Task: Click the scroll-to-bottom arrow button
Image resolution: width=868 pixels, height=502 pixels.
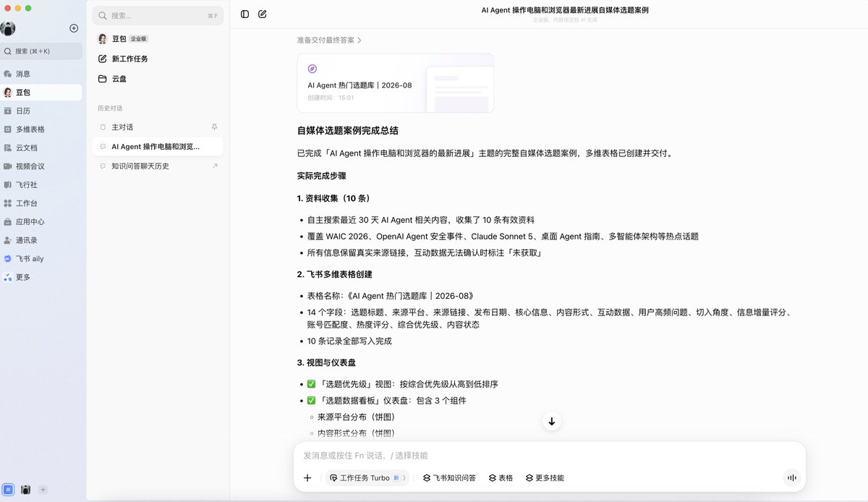Action: [x=551, y=421]
